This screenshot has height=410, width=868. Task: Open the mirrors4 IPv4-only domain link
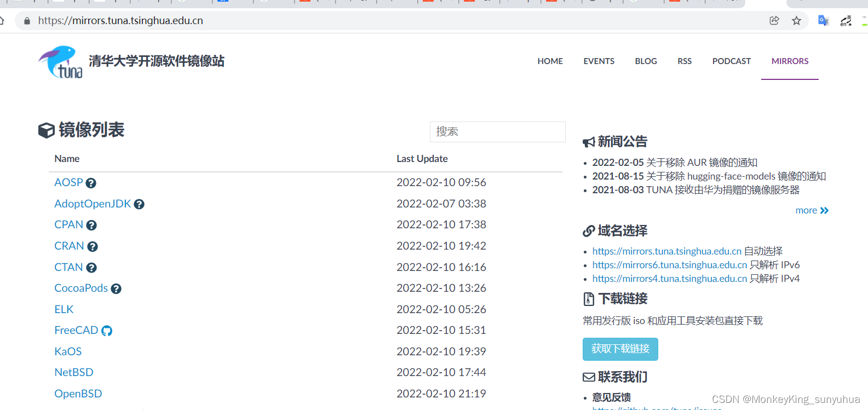669,279
